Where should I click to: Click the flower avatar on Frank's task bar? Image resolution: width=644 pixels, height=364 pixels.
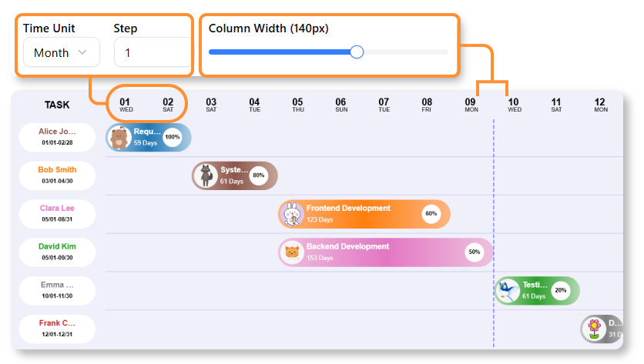pyautogui.click(x=594, y=329)
